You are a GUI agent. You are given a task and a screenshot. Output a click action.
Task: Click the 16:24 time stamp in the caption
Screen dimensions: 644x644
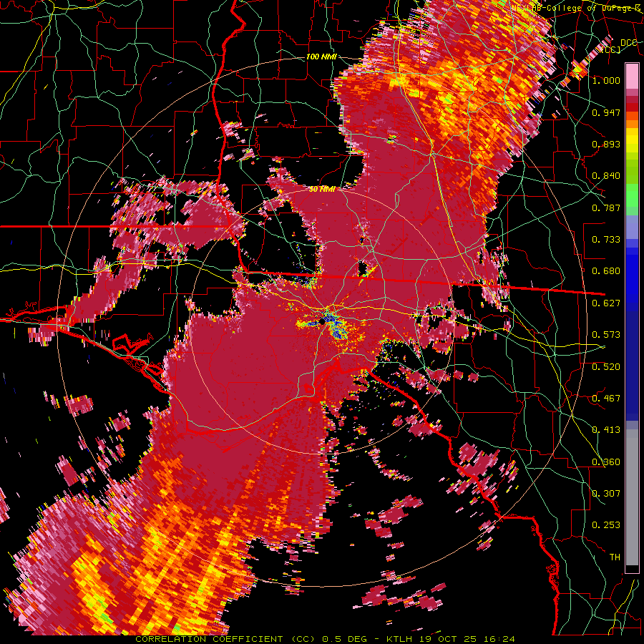499,639
